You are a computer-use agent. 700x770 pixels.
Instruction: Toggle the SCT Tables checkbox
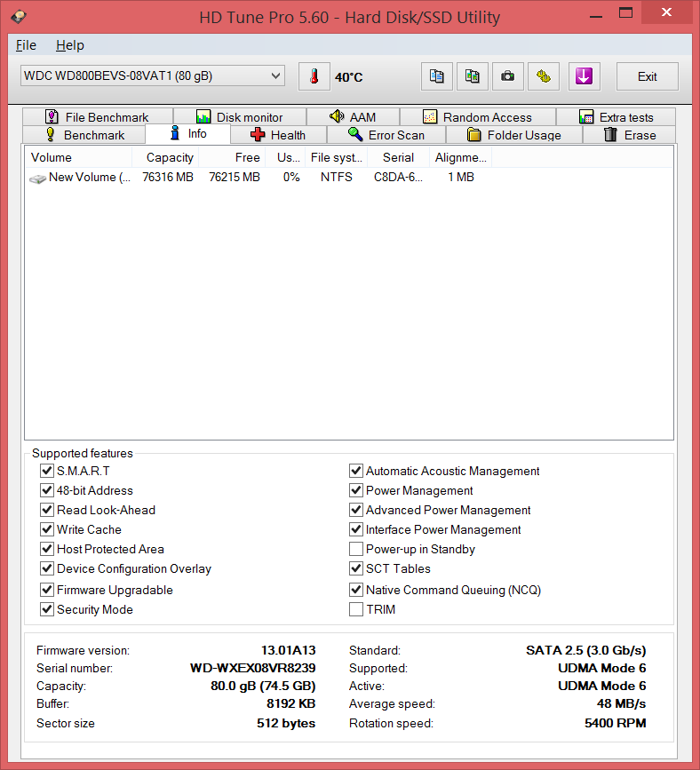(x=356, y=568)
